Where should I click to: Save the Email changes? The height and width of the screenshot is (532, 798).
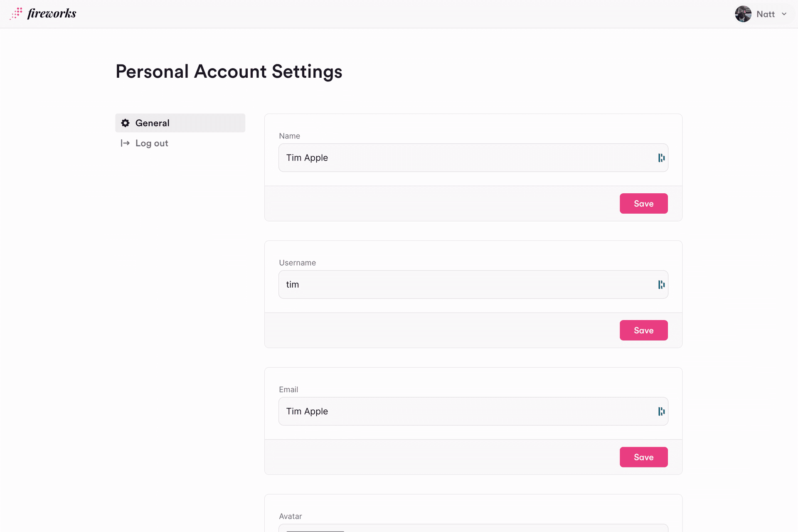(x=643, y=457)
